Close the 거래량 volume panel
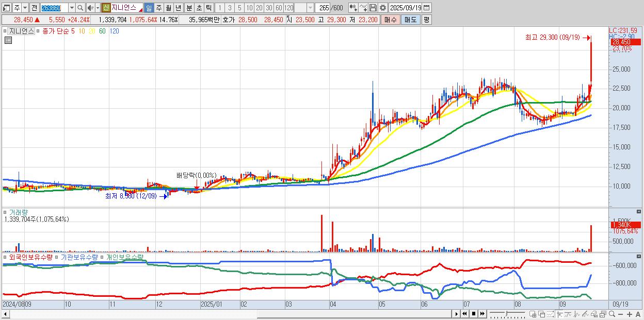 click(639, 212)
